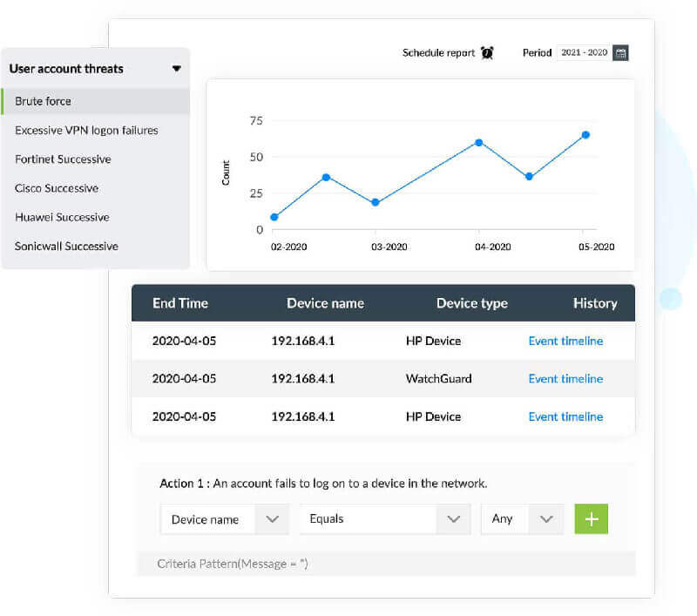Screen dimensions: 697x616
Task: Open Event timeline for first HP Device
Action: pyautogui.click(x=565, y=341)
